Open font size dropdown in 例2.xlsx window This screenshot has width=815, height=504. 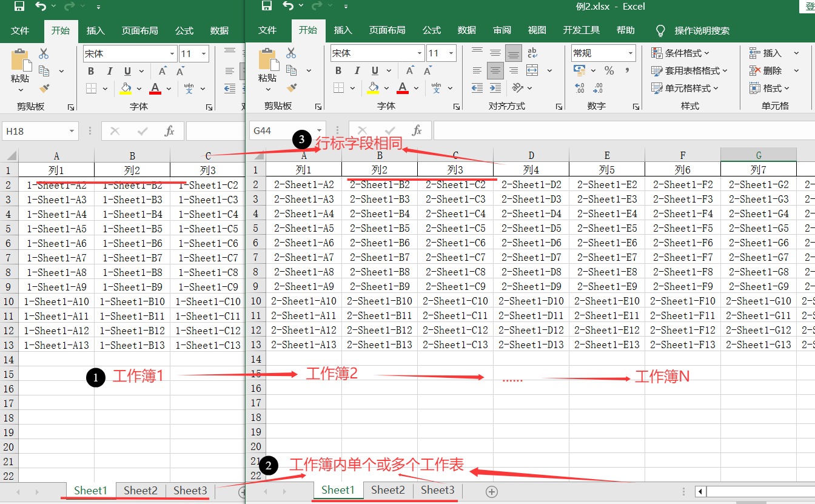451,53
